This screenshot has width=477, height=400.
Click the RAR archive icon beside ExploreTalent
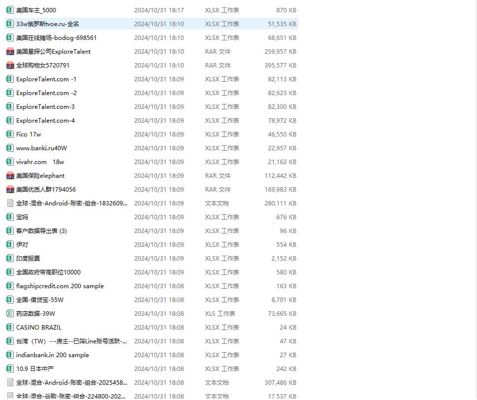10,52
